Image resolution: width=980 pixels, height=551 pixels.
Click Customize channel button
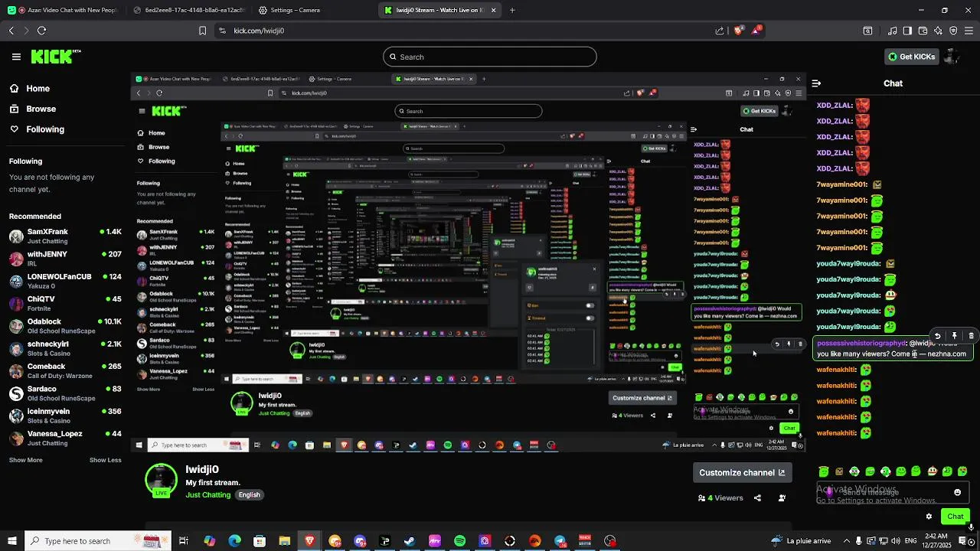[742, 473]
